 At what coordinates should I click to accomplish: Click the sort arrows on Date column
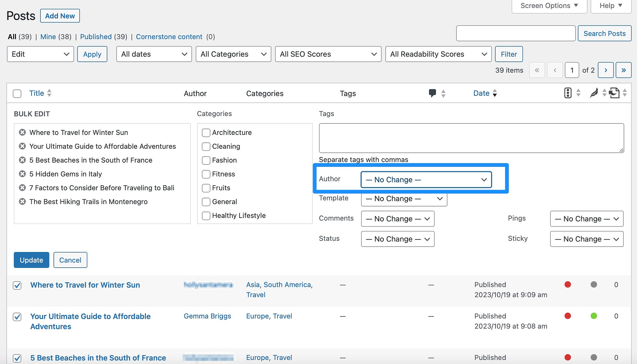[495, 93]
